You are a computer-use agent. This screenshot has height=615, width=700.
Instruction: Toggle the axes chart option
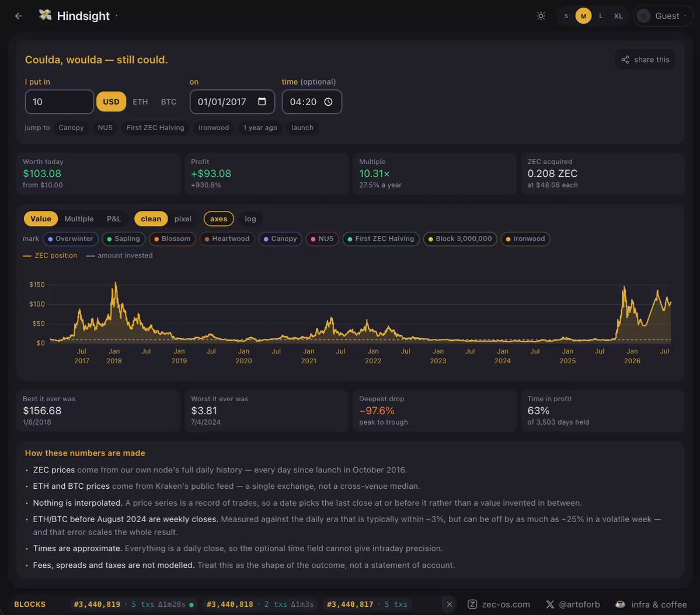pyautogui.click(x=218, y=219)
